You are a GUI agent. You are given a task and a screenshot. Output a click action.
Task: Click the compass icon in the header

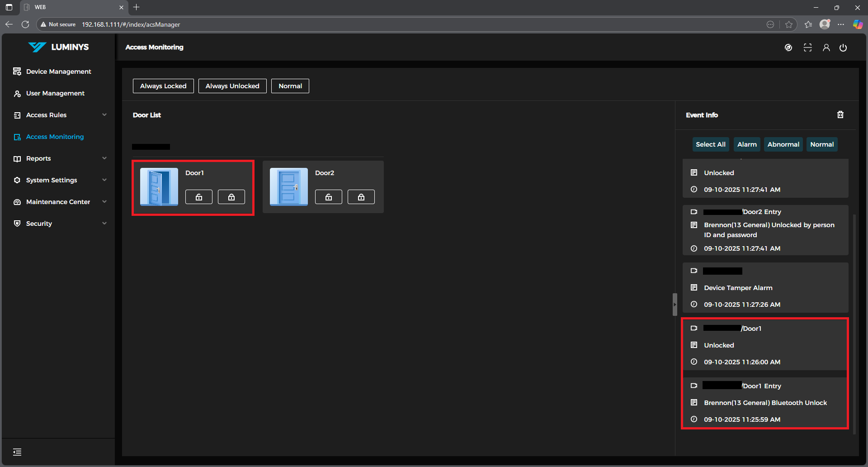(788, 48)
